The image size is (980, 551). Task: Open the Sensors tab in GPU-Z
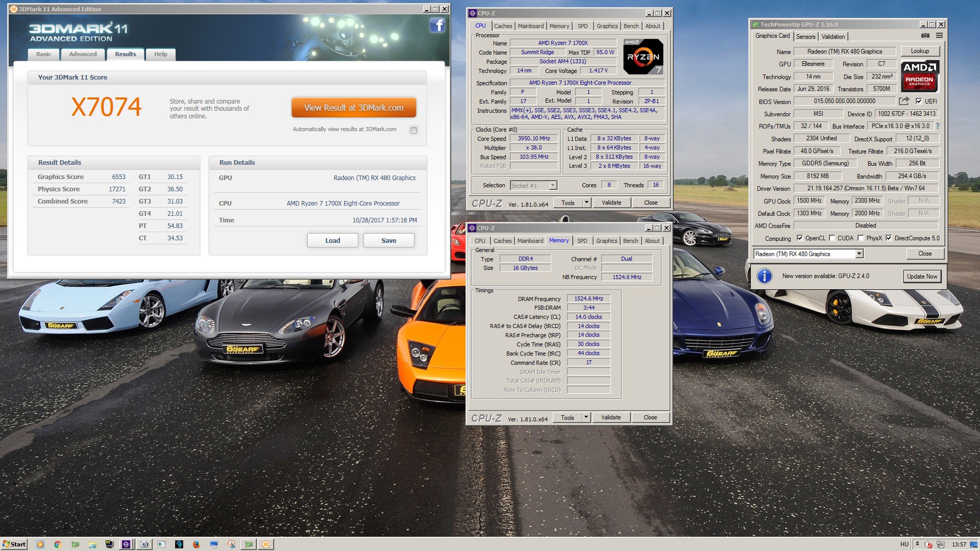click(805, 37)
